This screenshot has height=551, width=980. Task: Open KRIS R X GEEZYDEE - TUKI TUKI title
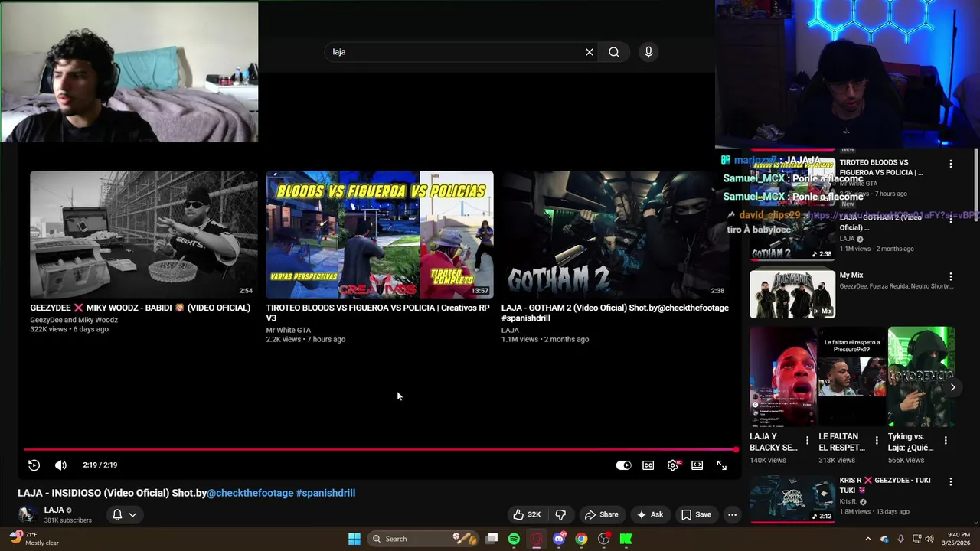click(x=885, y=485)
